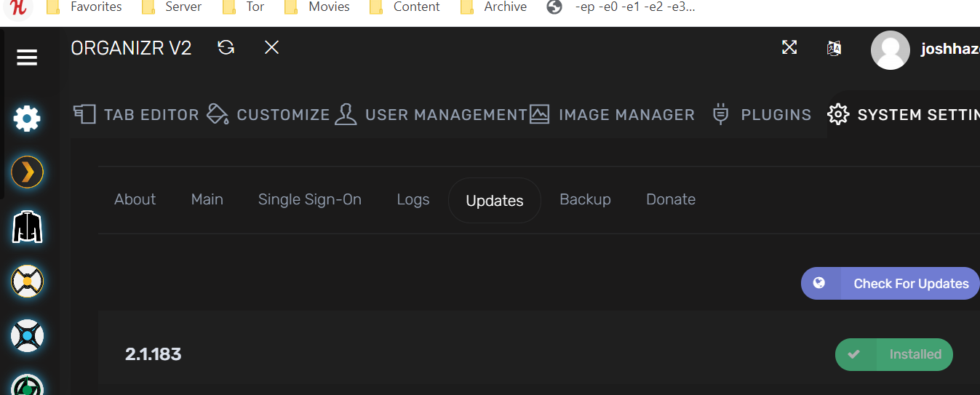This screenshot has width=980, height=395.
Task: Open the user avatar profile picture
Action: point(891,50)
